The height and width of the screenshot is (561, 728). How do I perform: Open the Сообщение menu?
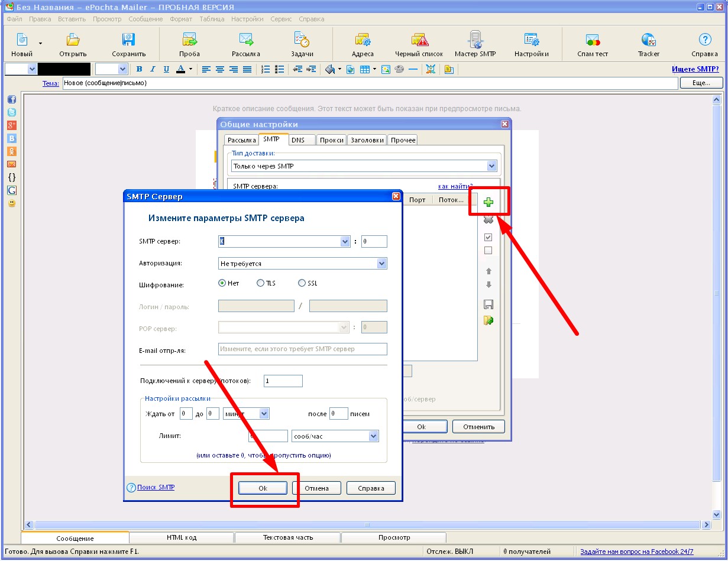click(145, 19)
